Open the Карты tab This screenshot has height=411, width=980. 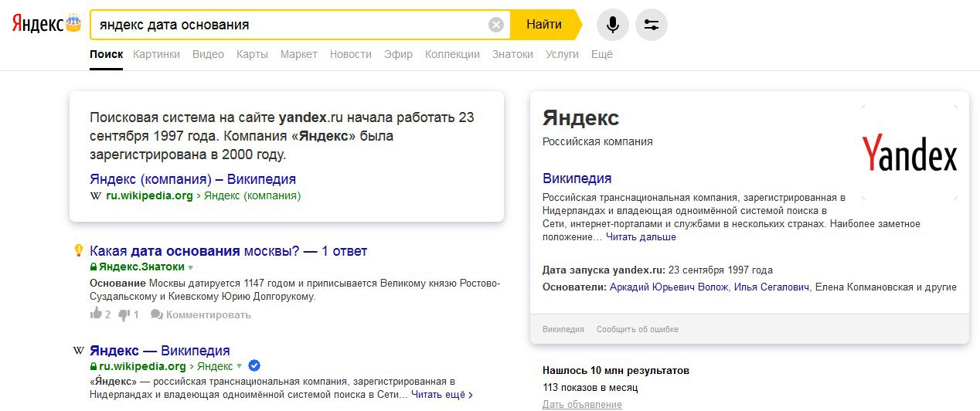(x=252, y=54)
